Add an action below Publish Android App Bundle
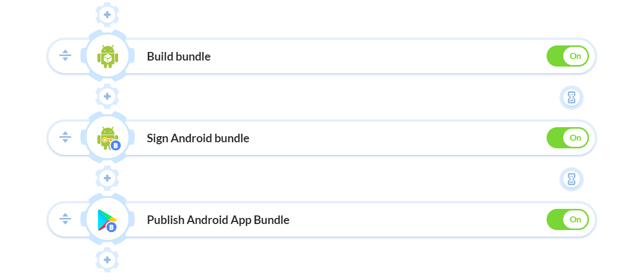Image resolution: width=644 pixels, height=280 pixels. coord(108,260)
